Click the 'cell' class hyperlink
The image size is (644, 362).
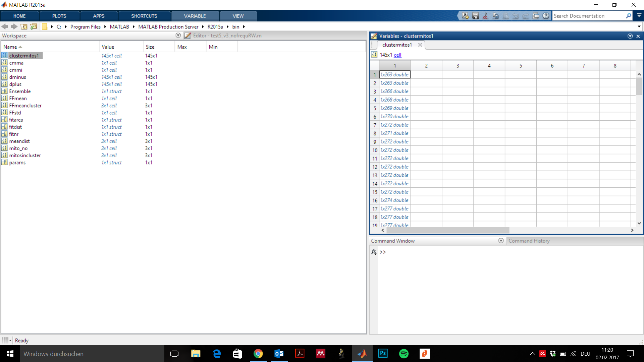click(397, 55)
